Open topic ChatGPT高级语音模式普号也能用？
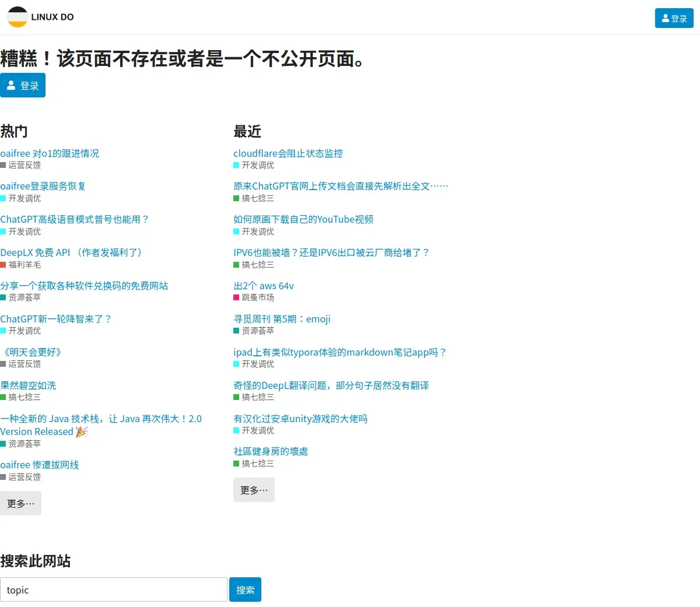Viewport: 700px width, 607px height. point(75,219)
